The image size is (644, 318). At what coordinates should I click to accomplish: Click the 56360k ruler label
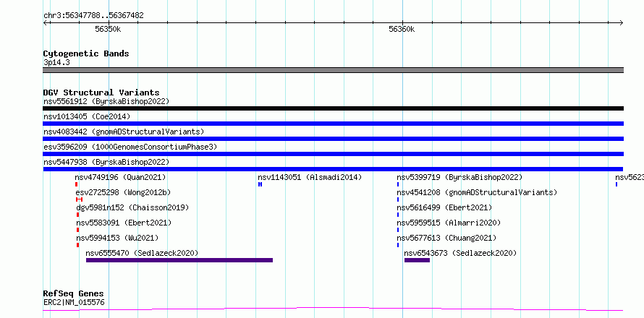pos(402,29)
